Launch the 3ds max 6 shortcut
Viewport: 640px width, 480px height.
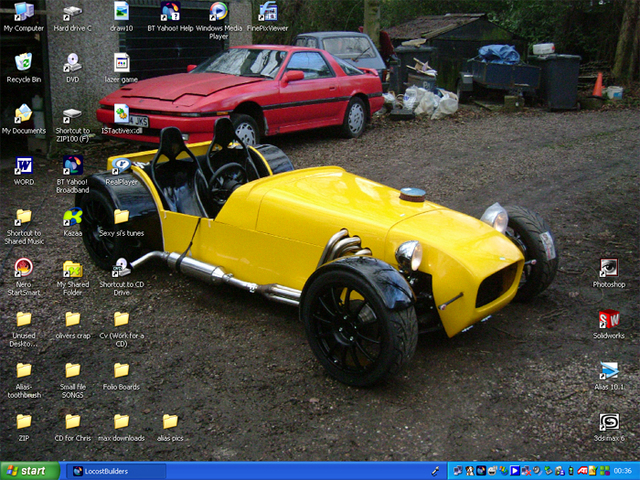[609, 427]
